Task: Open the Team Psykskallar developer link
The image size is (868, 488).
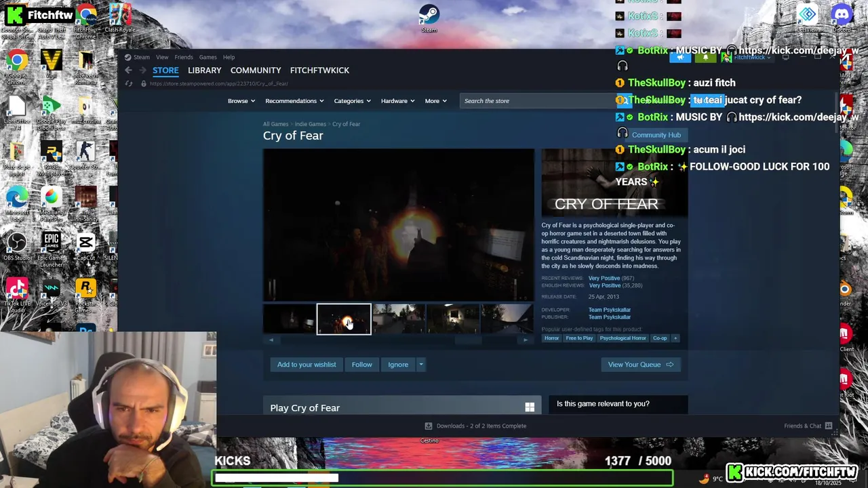Action: click(x=609, y=310)
